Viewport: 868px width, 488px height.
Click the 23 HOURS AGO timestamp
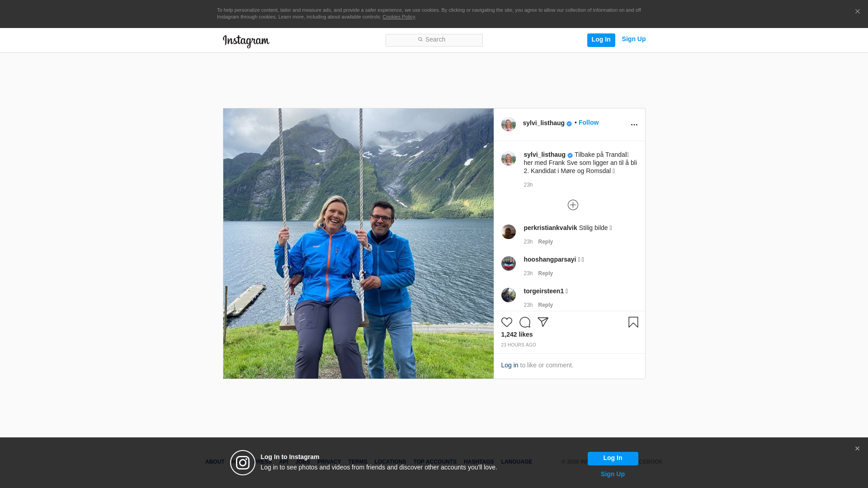pyautogui.click(x=519, y=345)
